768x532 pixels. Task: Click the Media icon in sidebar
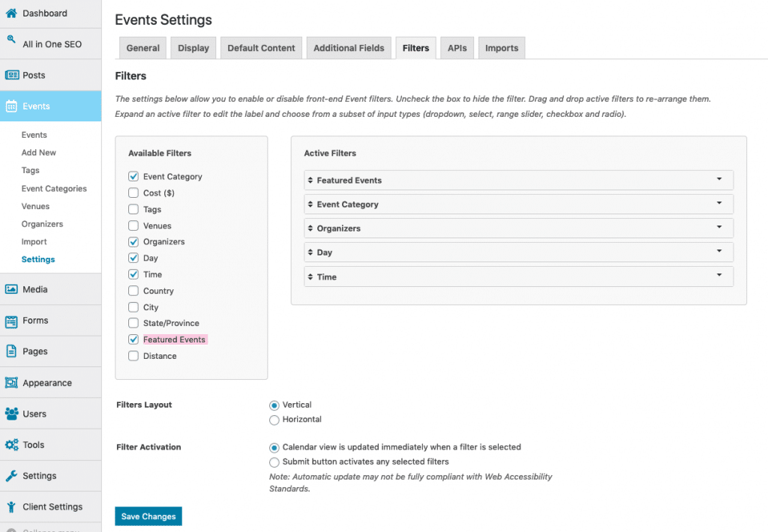point(11,289)
